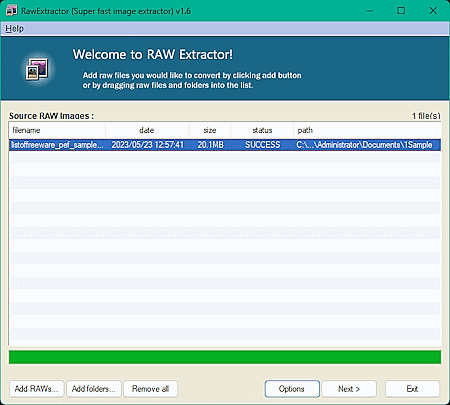Viewport: 450px width, 405px height.
Task: Open the Help menu
Action: (14, 29)
